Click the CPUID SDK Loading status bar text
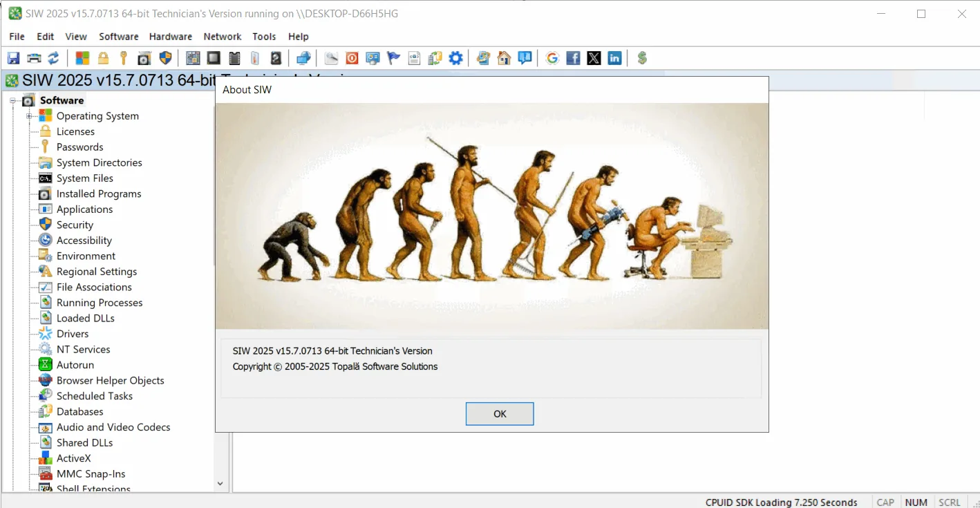980x508 pixels. click(x=782, y=502)
